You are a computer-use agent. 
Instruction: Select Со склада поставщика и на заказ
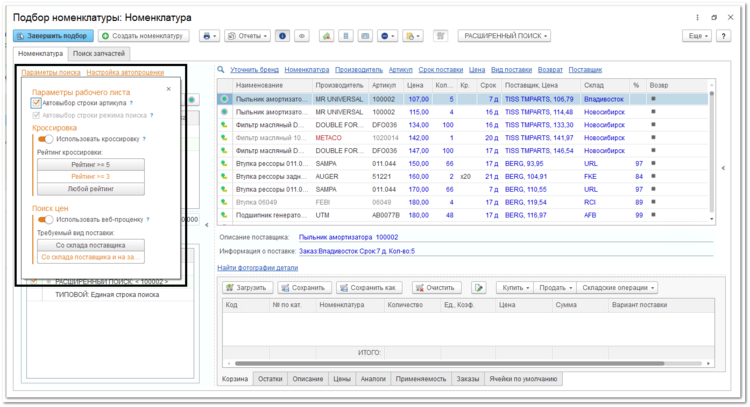click(91, 257)
